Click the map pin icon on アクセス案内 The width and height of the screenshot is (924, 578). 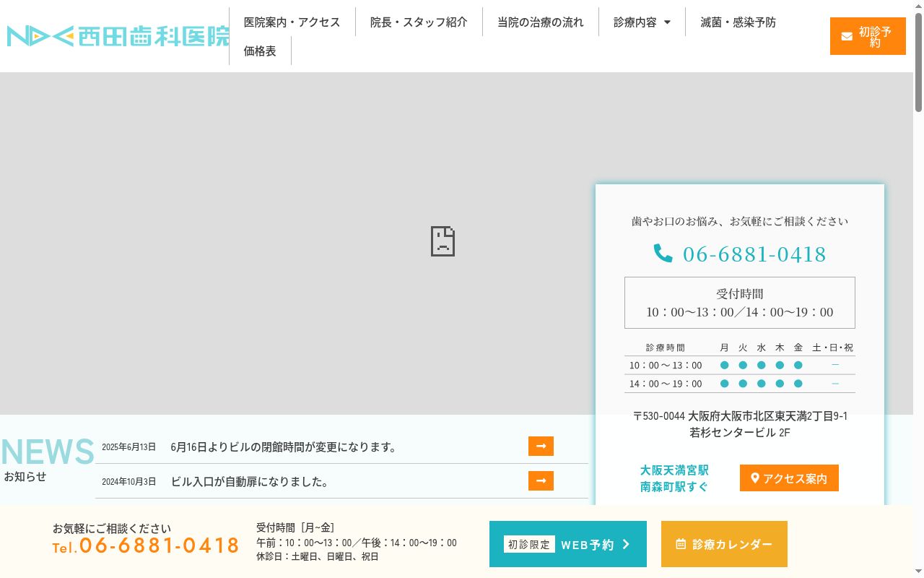(x=755, y=478)
